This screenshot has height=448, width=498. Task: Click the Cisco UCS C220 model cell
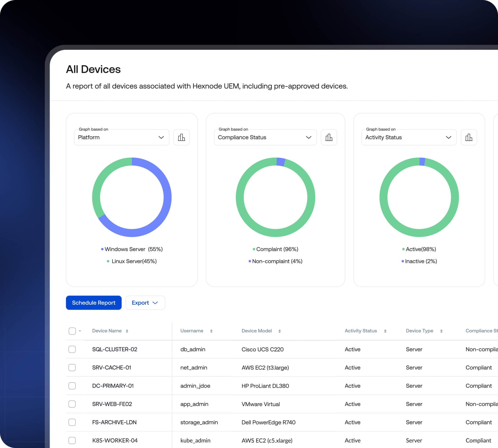[262, 349]
